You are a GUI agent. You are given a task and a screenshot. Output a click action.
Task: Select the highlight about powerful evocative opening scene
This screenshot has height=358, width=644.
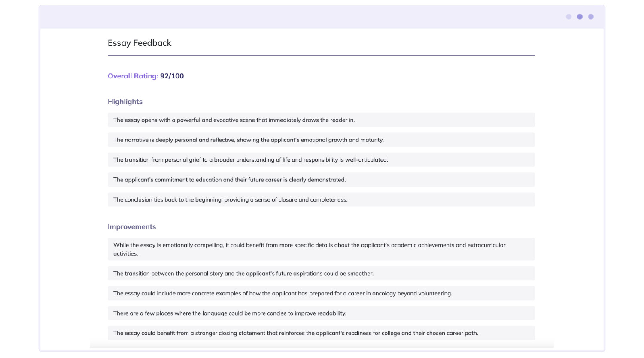pyautogui.click(x=234, y=120)
